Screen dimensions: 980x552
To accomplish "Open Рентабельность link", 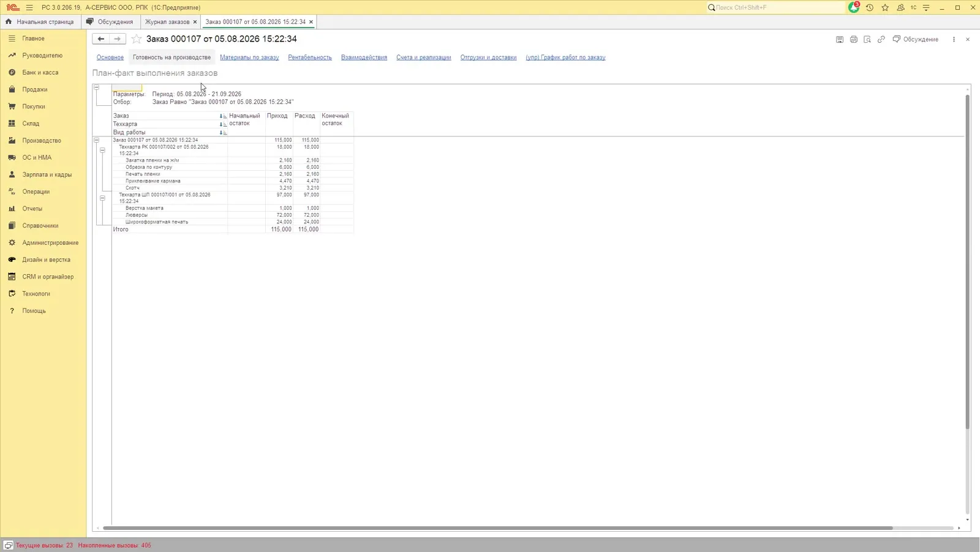I will click(310, 58).
